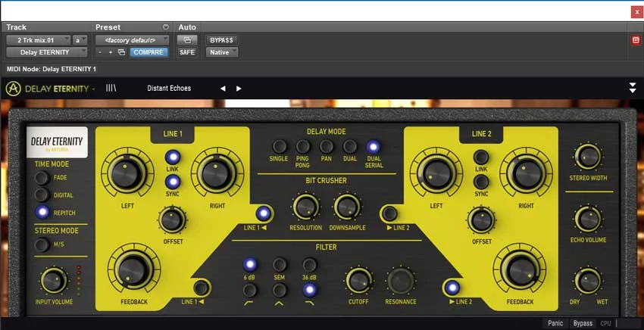
Task: Open the Delay ETERNITY plug-in selector
Action: coord(47,52)
